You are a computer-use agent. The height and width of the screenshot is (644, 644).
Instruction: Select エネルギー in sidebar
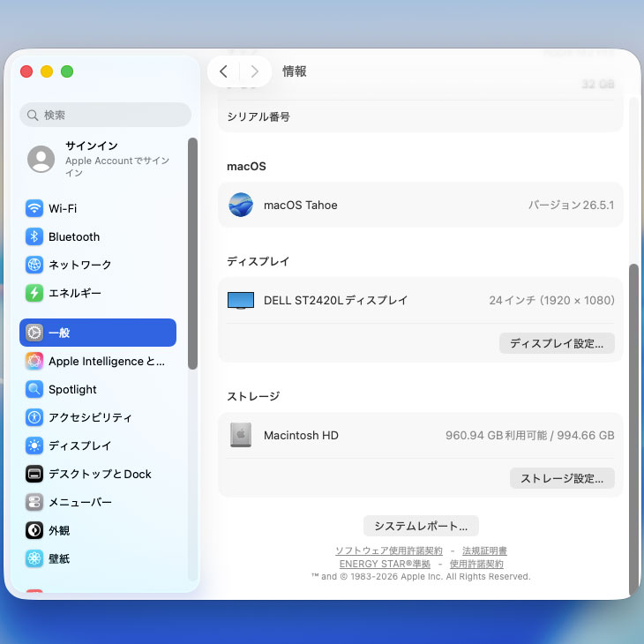75,293
